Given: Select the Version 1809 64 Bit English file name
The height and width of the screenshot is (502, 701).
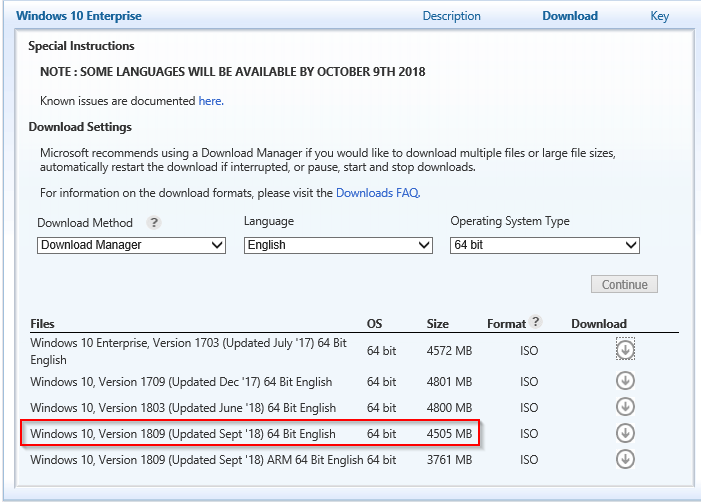Looking at the screenshot, I should (182, 434).
